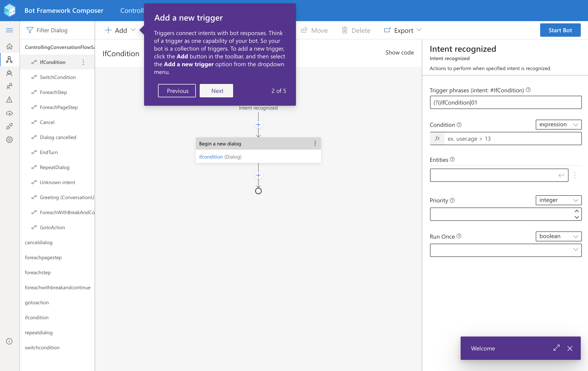Click Next in the onboarding tooltip

(x=216, y=91)
